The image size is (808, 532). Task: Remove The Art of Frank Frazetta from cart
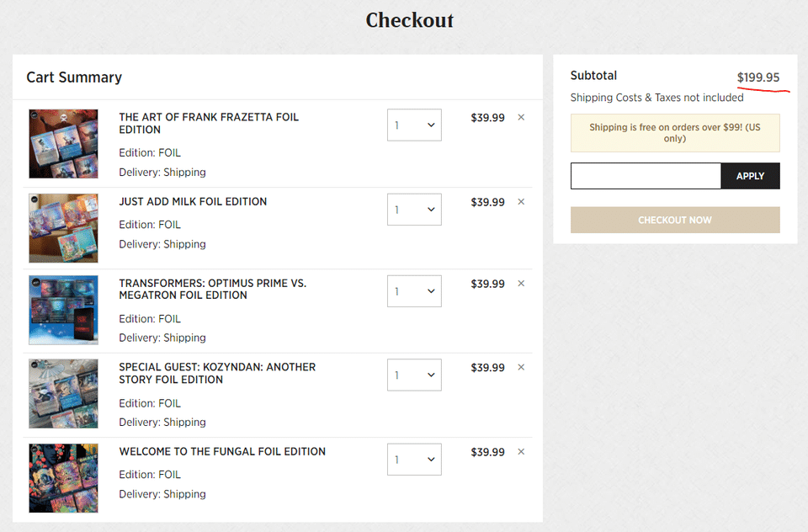521,118
